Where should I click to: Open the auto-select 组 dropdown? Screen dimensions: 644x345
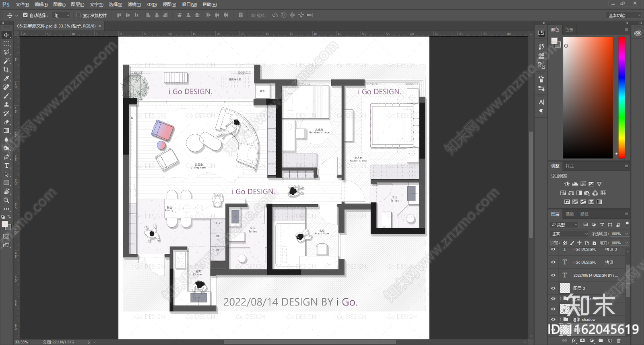[62, 15]
